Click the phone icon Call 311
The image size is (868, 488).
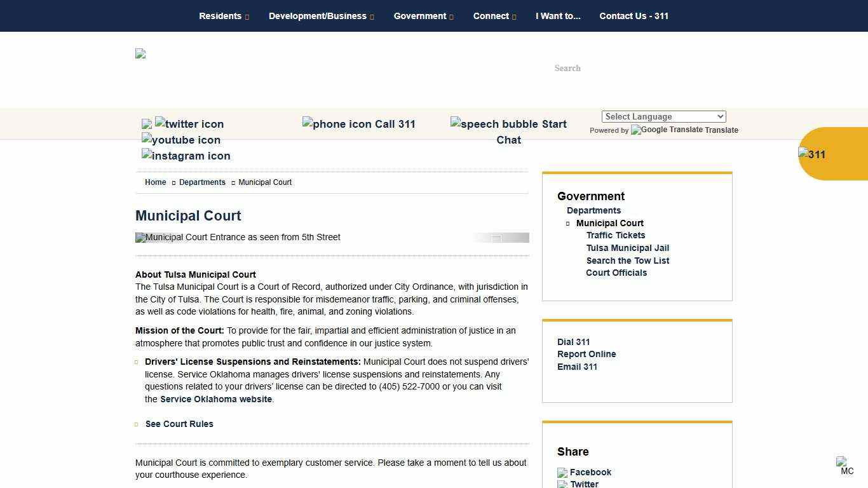pos(358,124)
